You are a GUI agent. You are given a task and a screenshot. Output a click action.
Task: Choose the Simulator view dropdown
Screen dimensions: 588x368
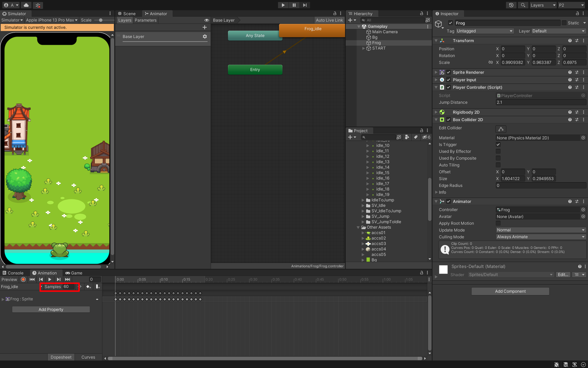(12, 20)
